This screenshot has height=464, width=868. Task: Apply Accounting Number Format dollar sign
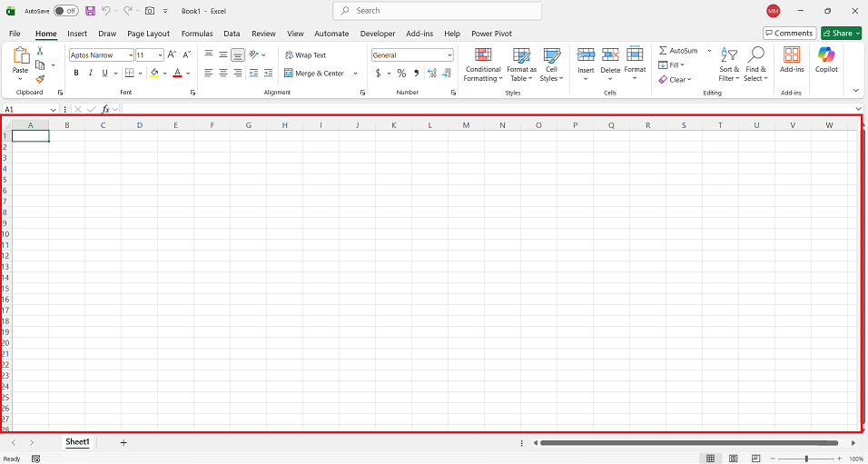(378, 73)
